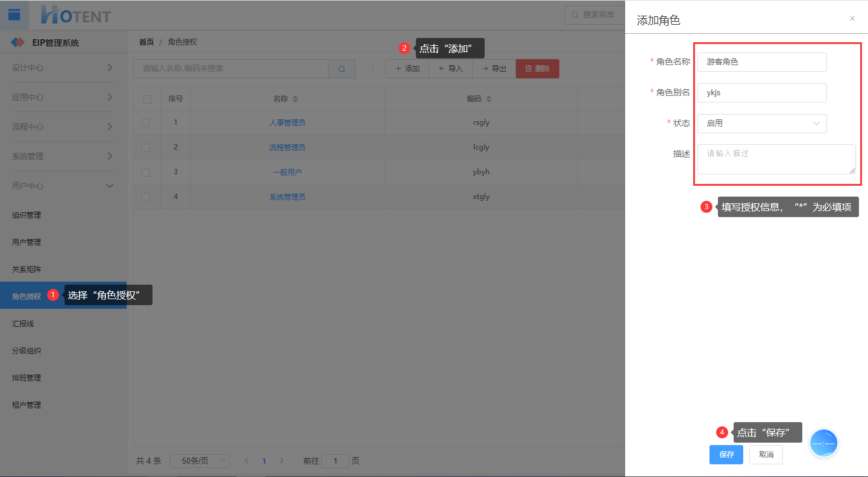Open the 50条/页 page size dropdown

coord(200,461)
